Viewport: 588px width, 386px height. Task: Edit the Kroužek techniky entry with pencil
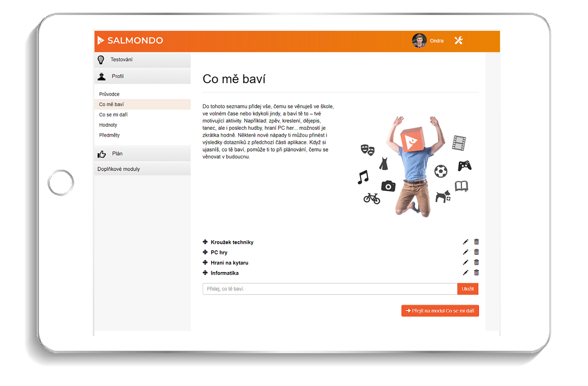point(466,242)
